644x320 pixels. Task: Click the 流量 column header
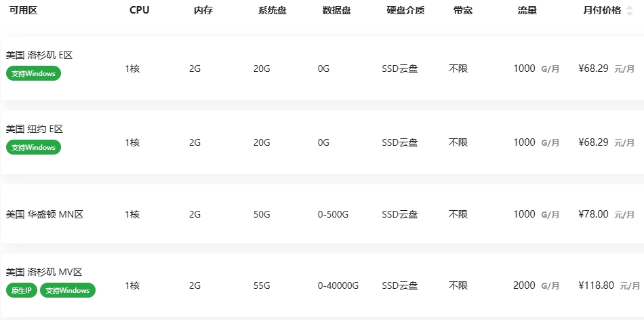click(527, 11)
